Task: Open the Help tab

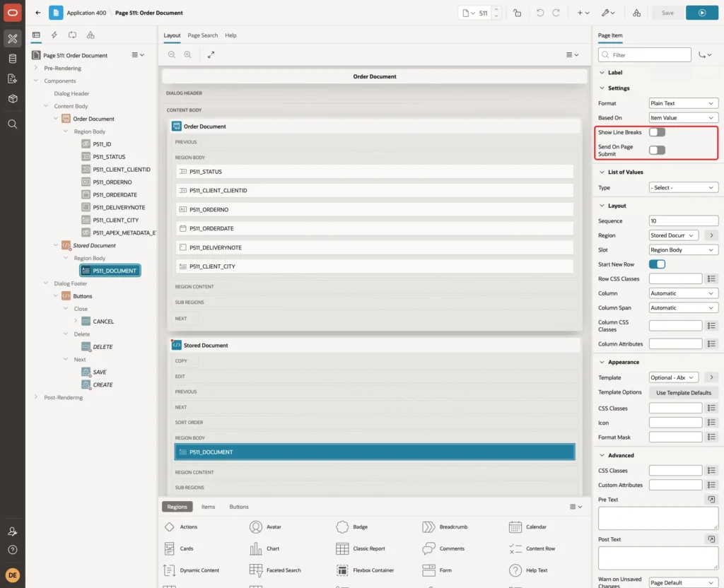Action: point(231,35)
